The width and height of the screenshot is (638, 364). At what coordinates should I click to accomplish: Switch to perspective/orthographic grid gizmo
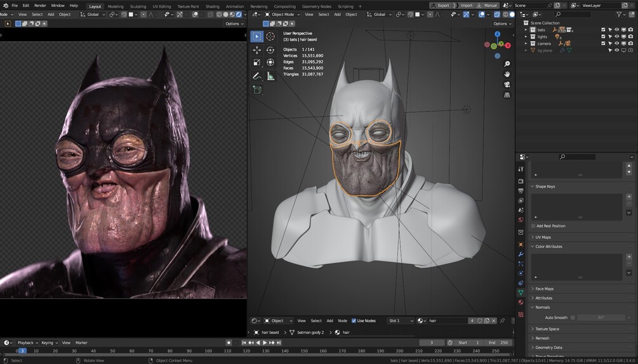click(507, 95)
